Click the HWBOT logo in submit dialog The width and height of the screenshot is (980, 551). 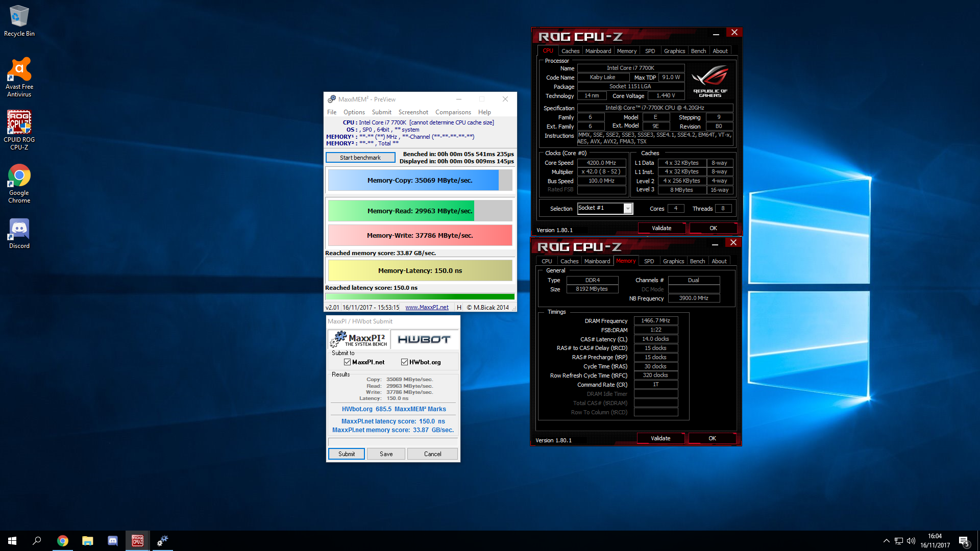pyautogui.click(x=424, y=339)
